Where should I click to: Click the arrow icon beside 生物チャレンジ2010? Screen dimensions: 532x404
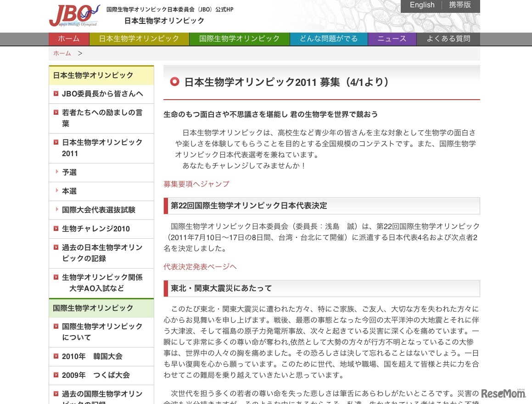[56, 229]
